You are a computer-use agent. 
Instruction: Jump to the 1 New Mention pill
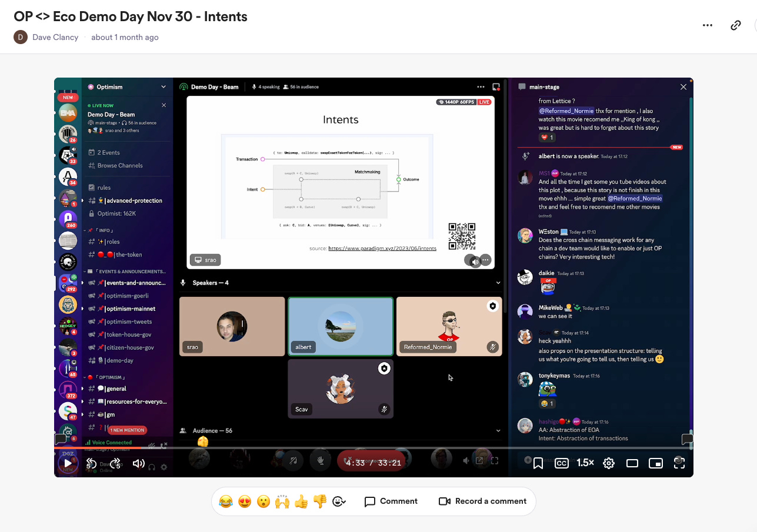pos(127,430)
